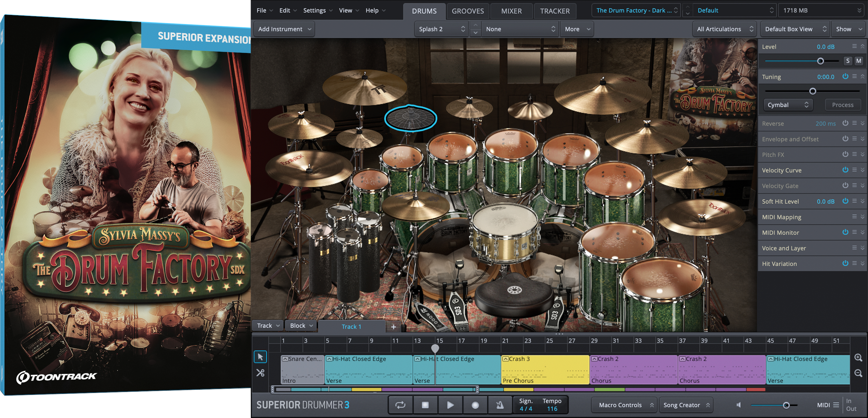
Task: Open the Settings menu
Action: point(314,10)
